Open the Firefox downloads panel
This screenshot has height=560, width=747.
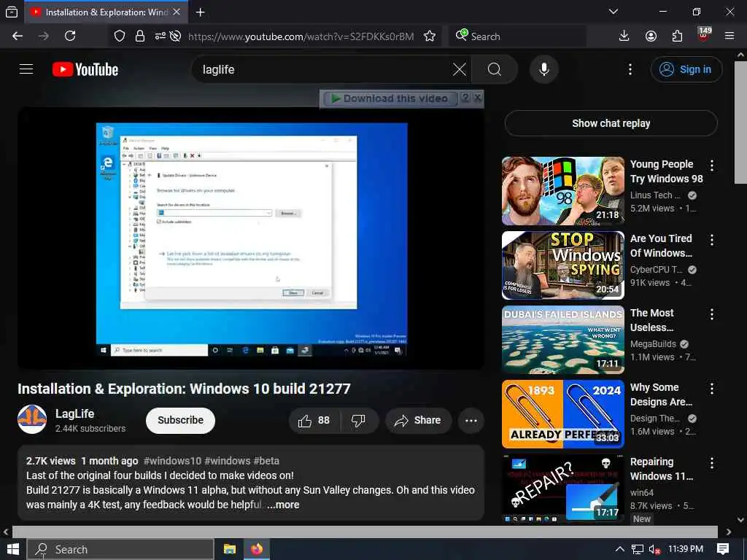point(624,36)
